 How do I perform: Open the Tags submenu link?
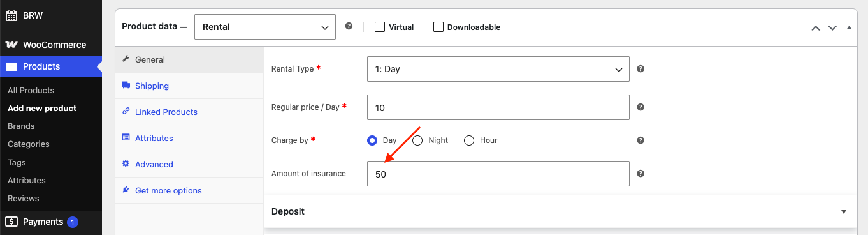click(x=17, y=162)
